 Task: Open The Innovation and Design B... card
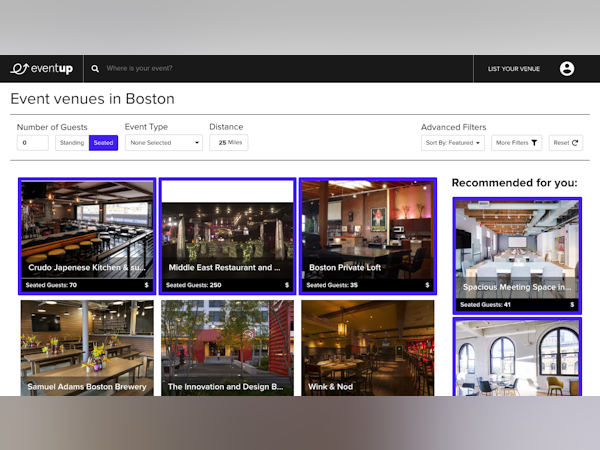point(228,348)
